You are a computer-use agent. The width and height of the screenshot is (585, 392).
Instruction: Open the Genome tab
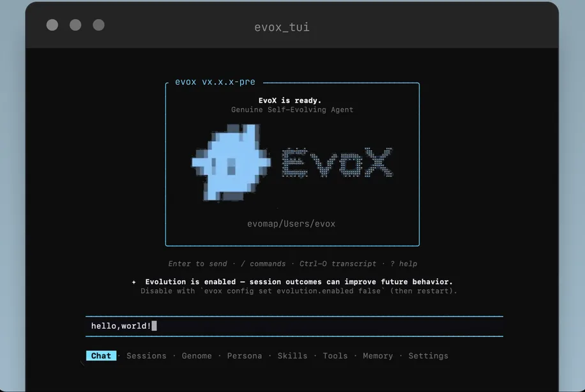coord(197,356)
